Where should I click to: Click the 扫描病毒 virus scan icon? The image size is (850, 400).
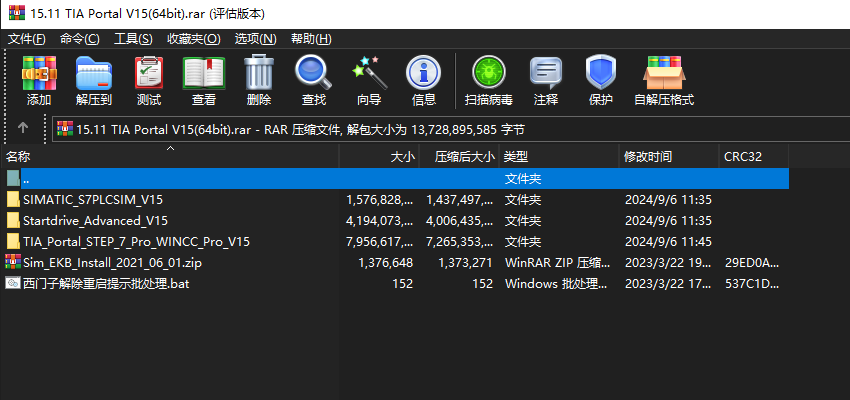(488, 73)
